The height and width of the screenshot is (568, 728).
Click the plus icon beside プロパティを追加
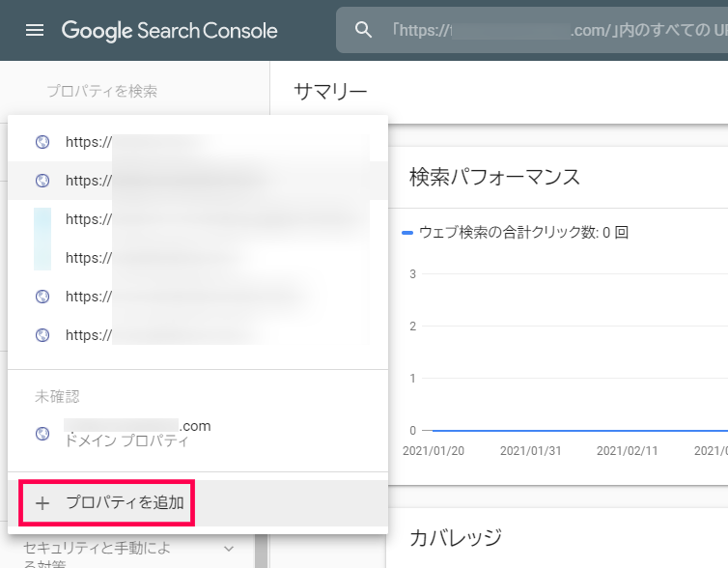42,503
